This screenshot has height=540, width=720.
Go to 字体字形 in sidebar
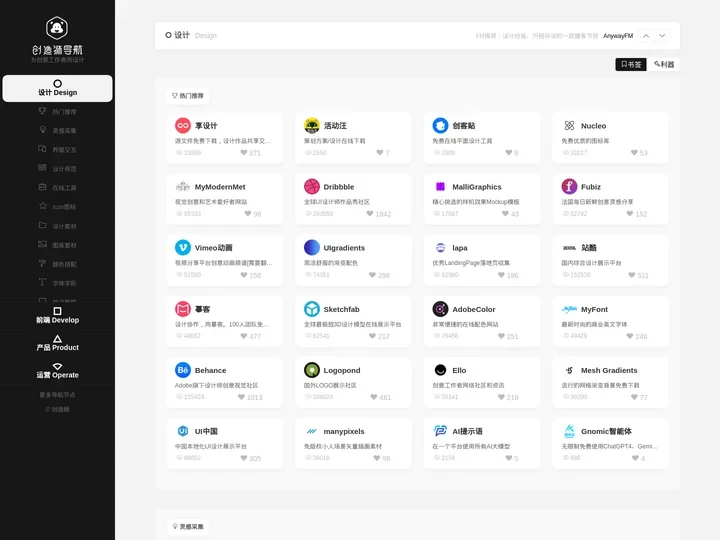pyautogui.click(x=57, y=283)
